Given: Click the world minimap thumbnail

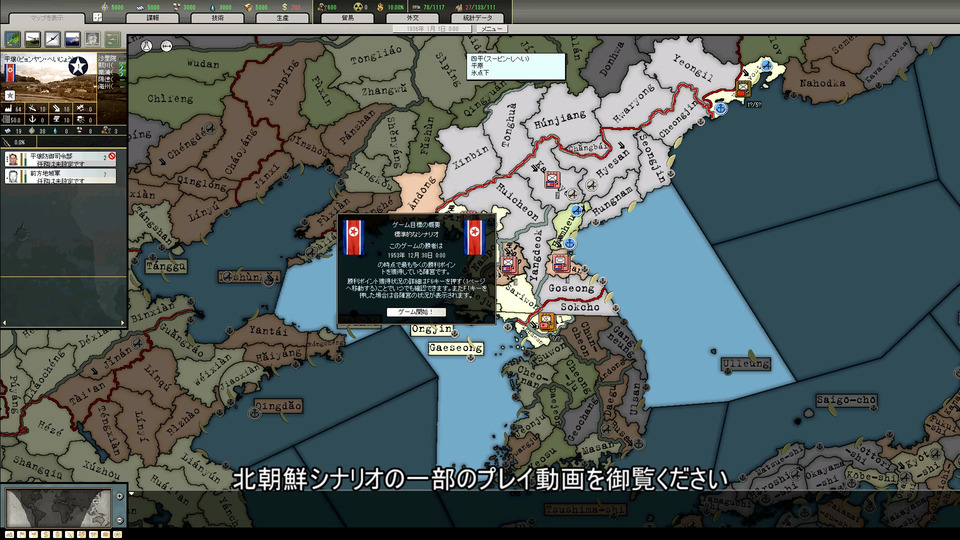Looking at the screenshot, I should pyautogui.click(x=58, y=508).
